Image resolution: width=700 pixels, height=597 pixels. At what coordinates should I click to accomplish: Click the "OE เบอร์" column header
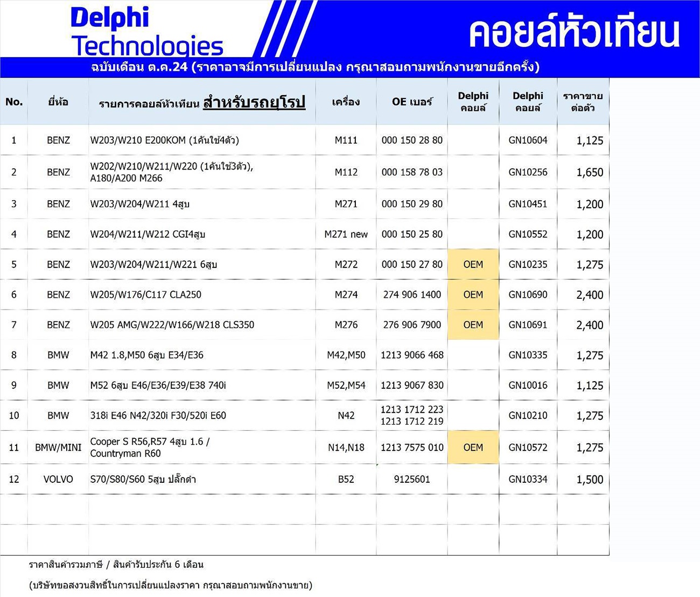tap(412, 102)
